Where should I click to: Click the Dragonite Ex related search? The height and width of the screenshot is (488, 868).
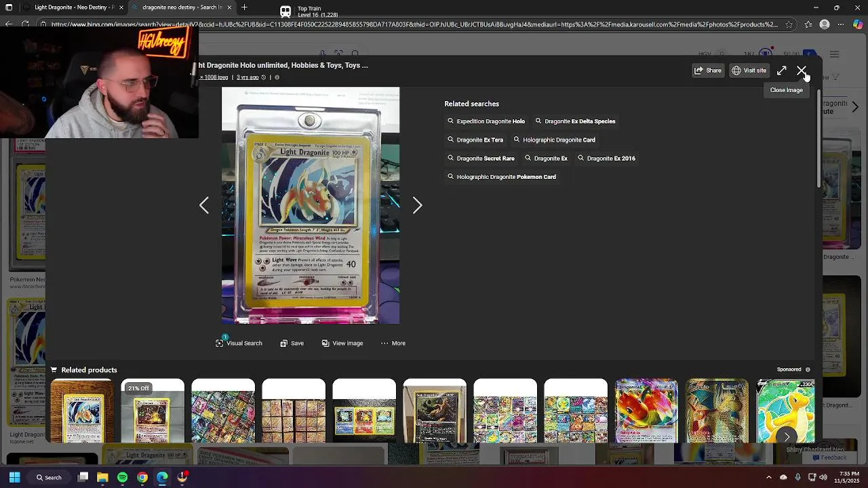click(546, 158)
